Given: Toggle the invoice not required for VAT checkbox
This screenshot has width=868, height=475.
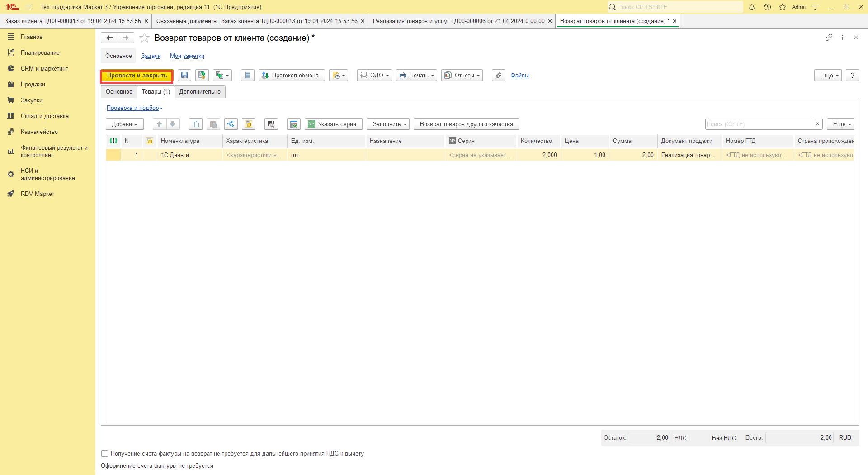Looking at the screenshot, I should click(x=105, y=454).
